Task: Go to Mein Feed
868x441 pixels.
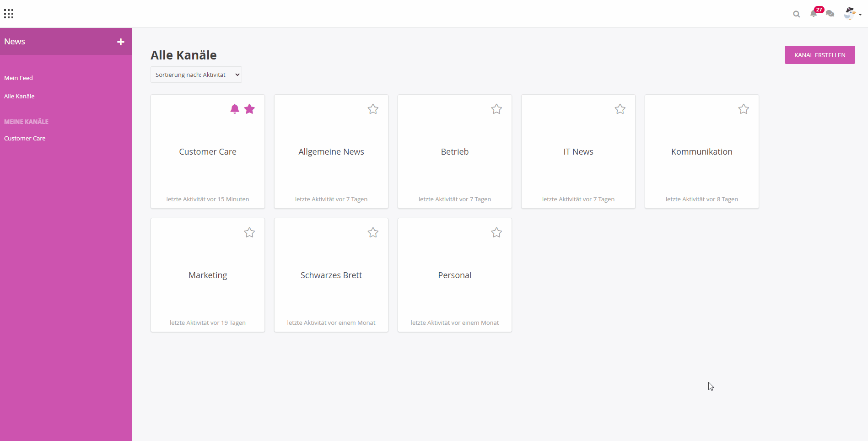Action: 19,78
